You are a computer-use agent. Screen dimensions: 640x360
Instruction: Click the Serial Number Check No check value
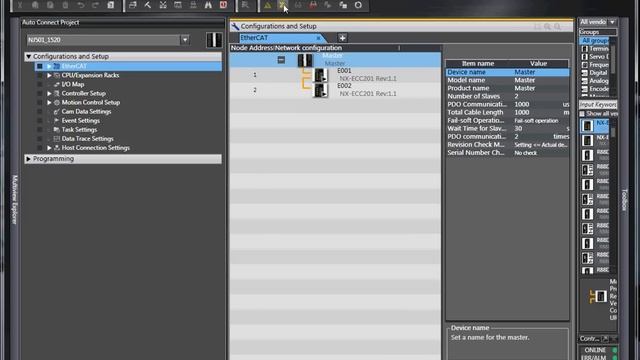pos(526,153)
